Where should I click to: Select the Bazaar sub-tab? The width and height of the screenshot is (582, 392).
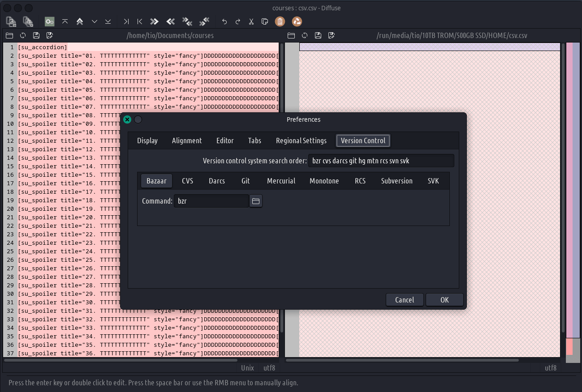[x=156, y=181]
